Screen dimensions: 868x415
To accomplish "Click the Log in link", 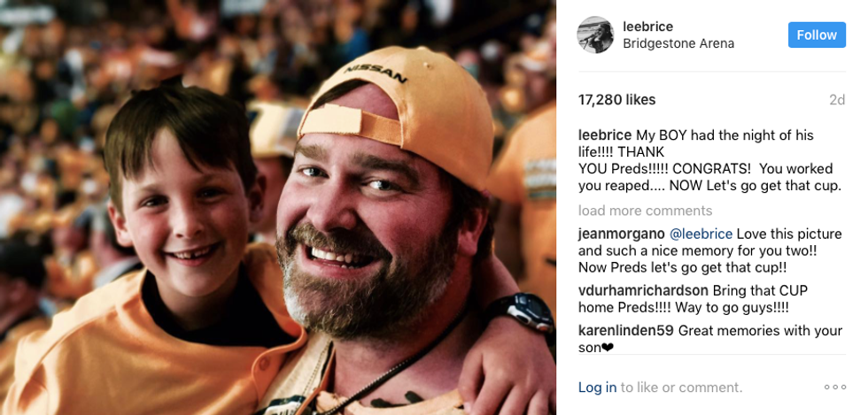I will pyautogui.click(x=597, y=388).
